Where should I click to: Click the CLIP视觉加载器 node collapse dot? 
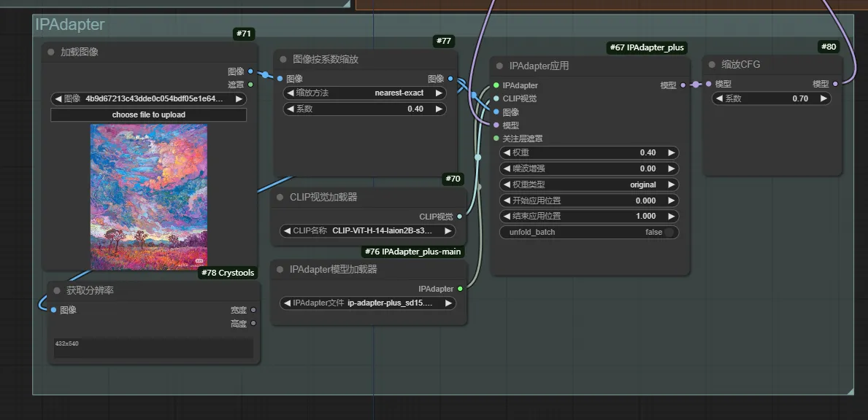280,197
